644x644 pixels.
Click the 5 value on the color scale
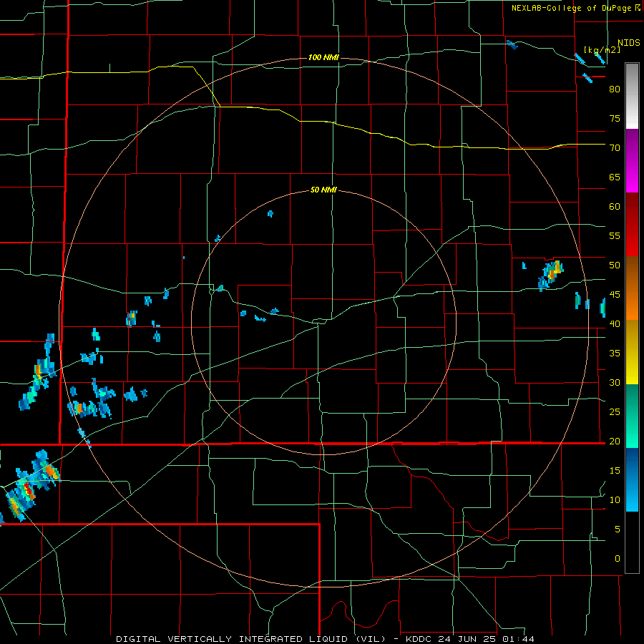pyautogui.click(x=618, y=530)
